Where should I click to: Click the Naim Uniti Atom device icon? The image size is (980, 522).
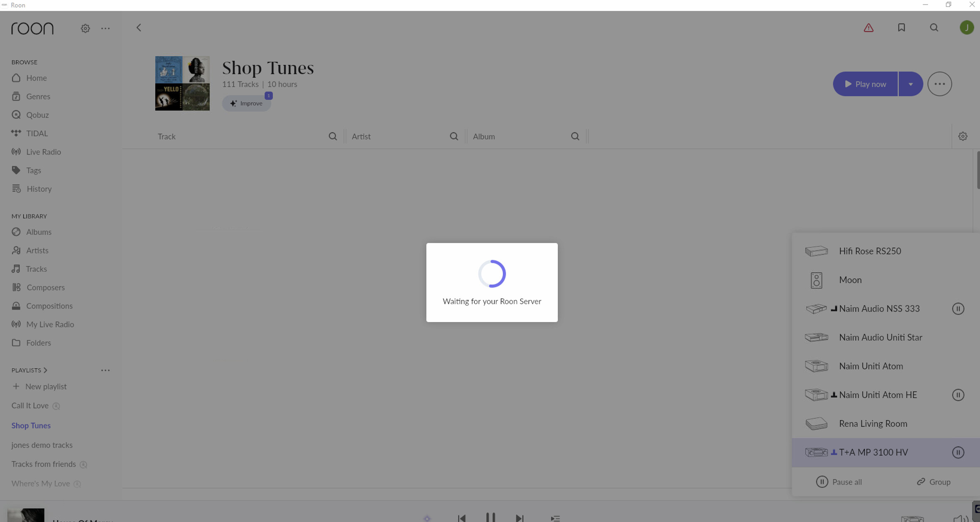(x=816, y=366)
